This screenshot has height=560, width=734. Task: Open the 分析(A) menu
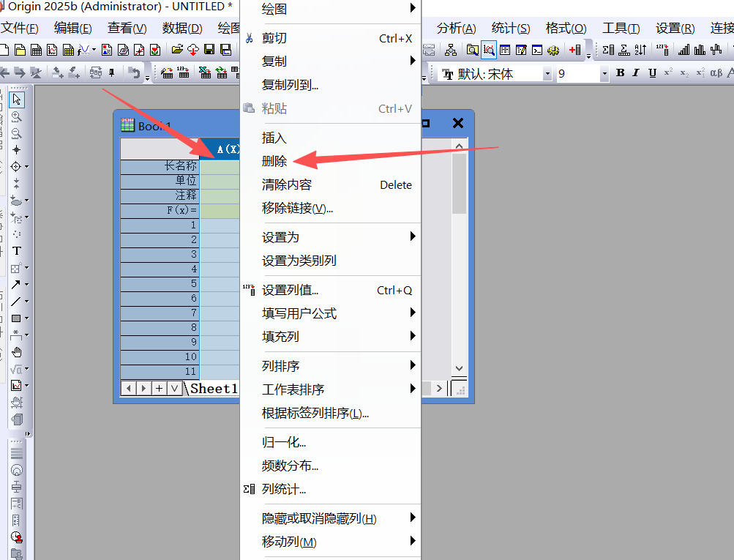click(x=456, y=29)
